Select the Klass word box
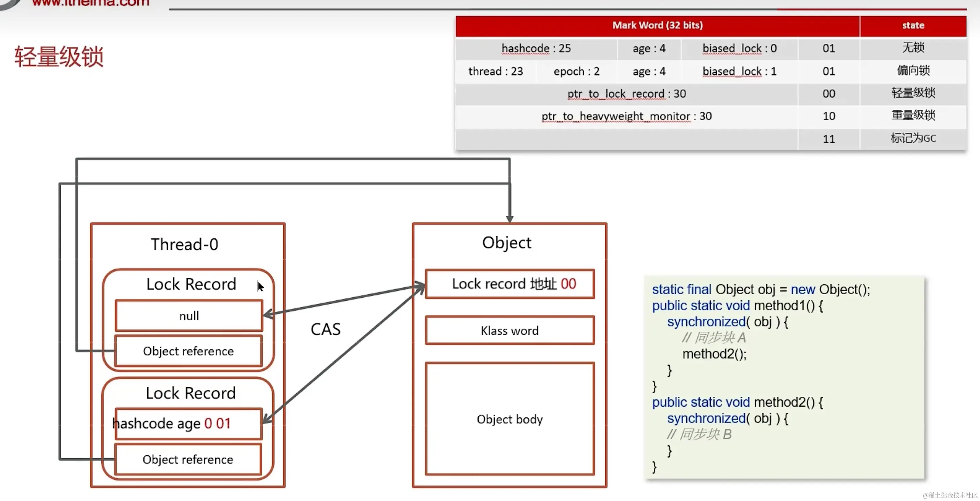 click(510, 330)
